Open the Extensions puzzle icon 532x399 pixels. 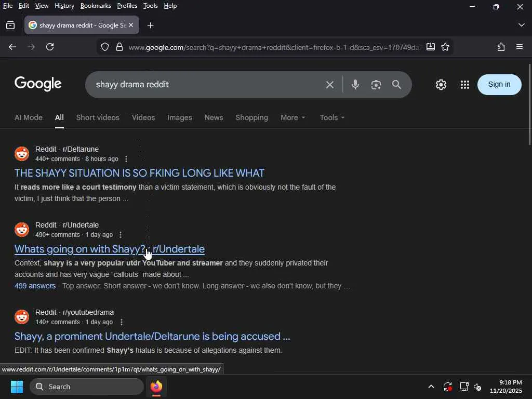(x=501, y=47)
